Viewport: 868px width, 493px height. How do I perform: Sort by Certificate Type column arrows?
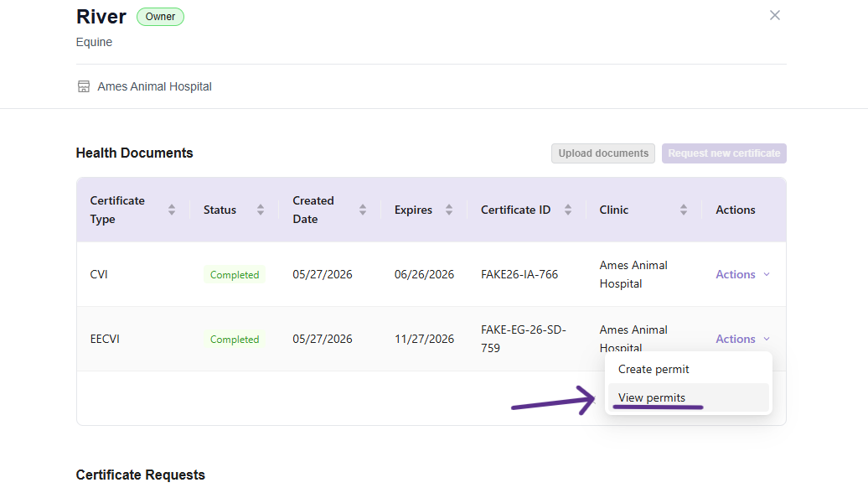tap(172, 210)
